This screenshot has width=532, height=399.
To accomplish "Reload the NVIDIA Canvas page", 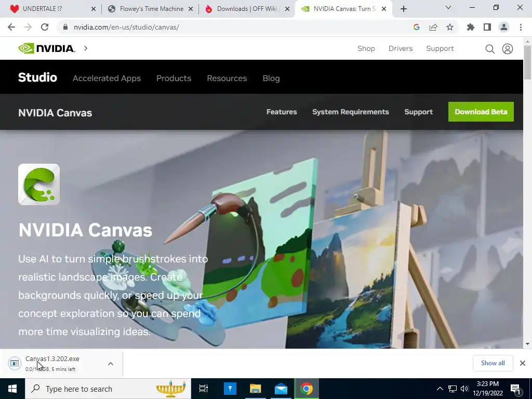I will click(45, 27).
